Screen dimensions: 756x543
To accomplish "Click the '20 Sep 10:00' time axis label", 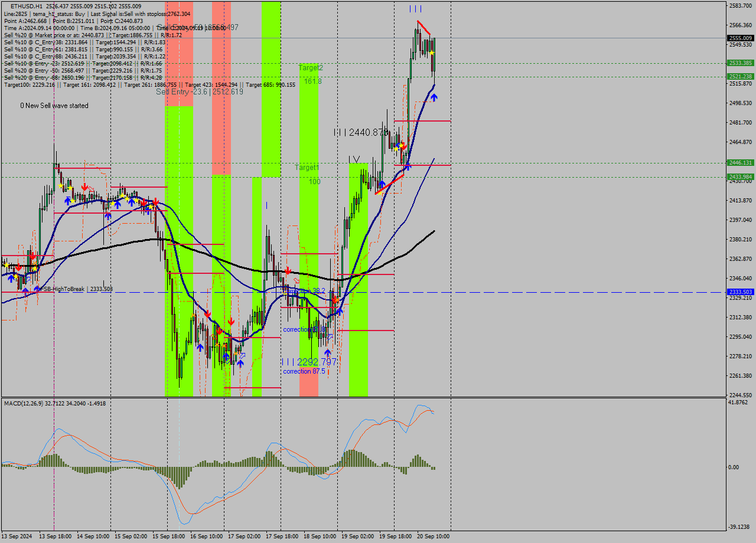I will [433, 536].
